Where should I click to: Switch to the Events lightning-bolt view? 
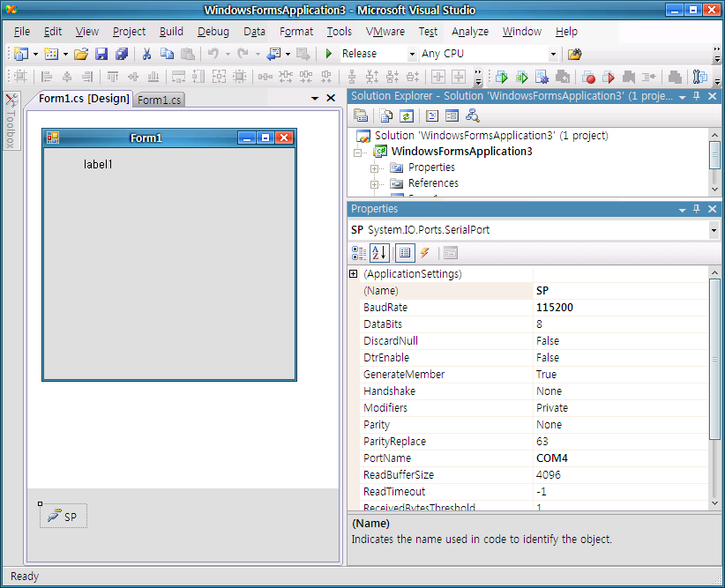tap(425, 253)
